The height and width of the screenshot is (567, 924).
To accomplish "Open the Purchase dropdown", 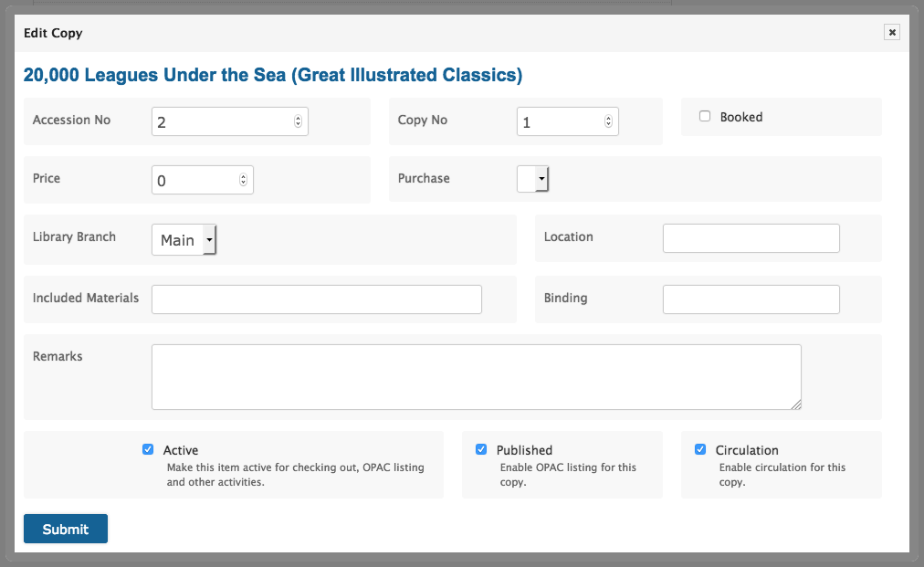I will [532, 179].
